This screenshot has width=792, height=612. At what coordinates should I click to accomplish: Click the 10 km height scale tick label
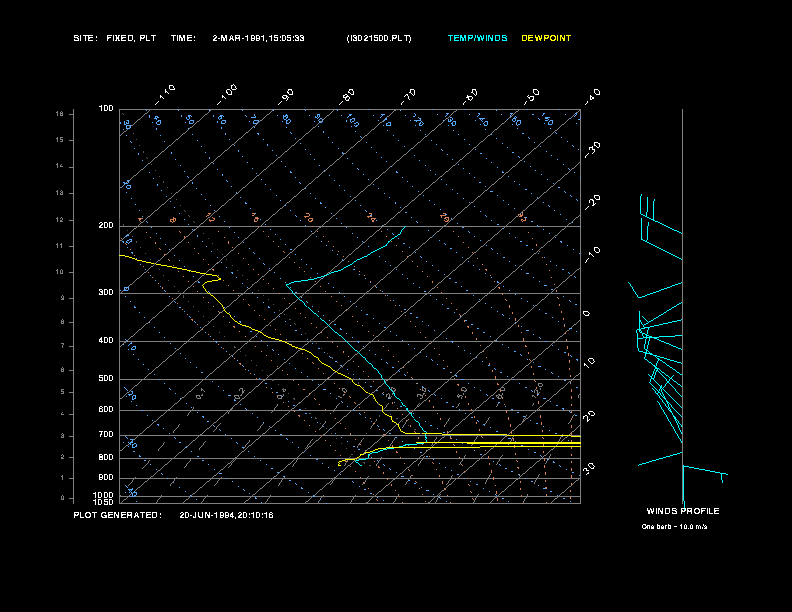[60, 272]
